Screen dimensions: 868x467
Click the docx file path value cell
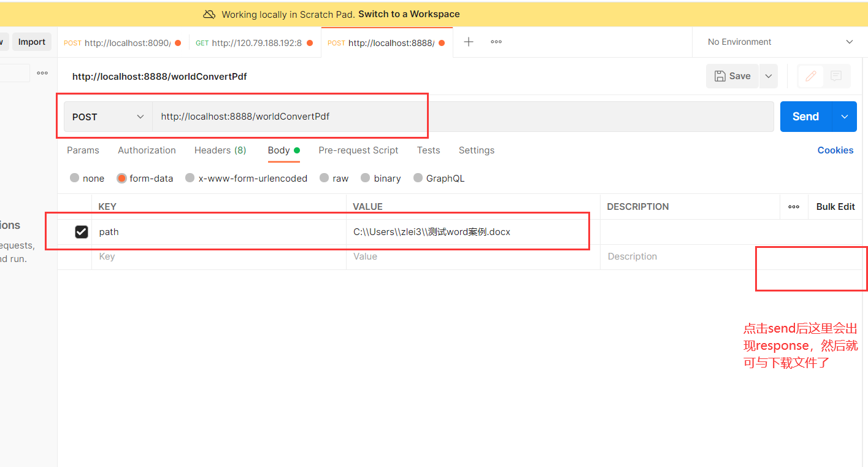click(473, 232)
